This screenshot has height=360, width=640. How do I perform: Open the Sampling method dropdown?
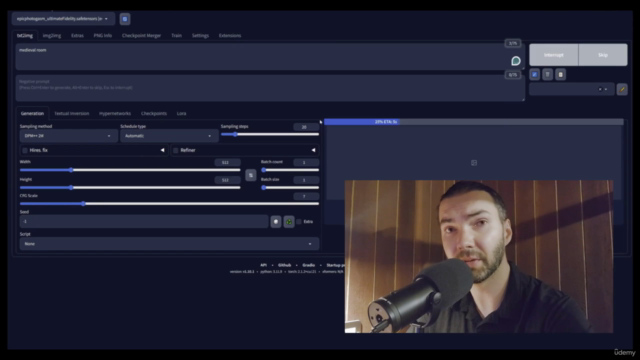68,136
